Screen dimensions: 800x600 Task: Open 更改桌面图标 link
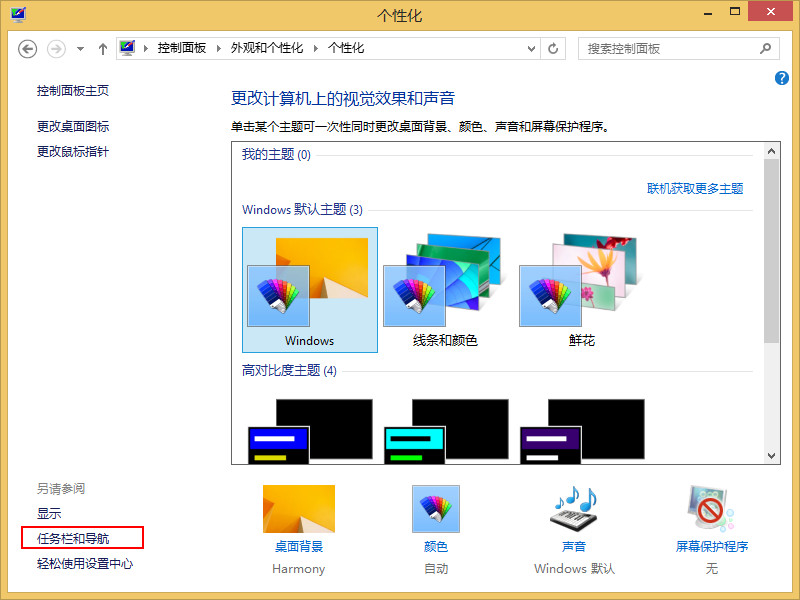[x=73, y=127]
